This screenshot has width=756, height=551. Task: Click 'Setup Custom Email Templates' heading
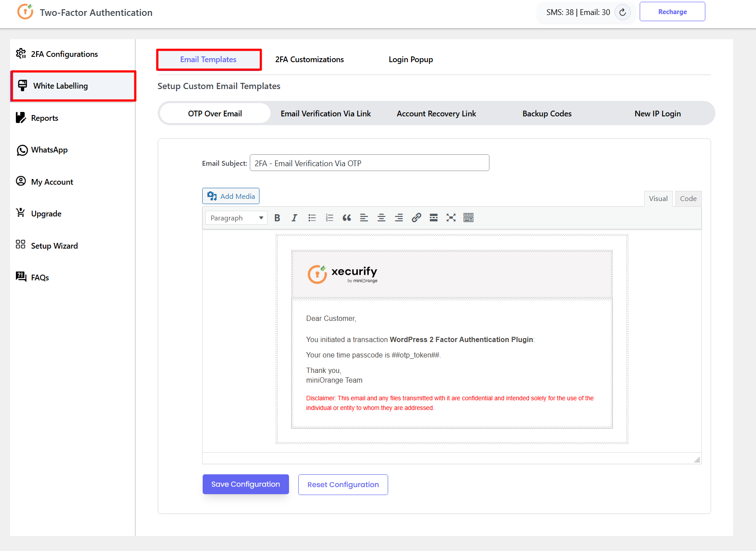point(219,86)
